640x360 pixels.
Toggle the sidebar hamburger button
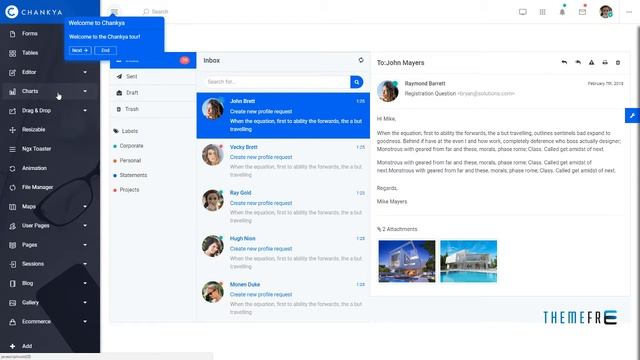[114, 11]
